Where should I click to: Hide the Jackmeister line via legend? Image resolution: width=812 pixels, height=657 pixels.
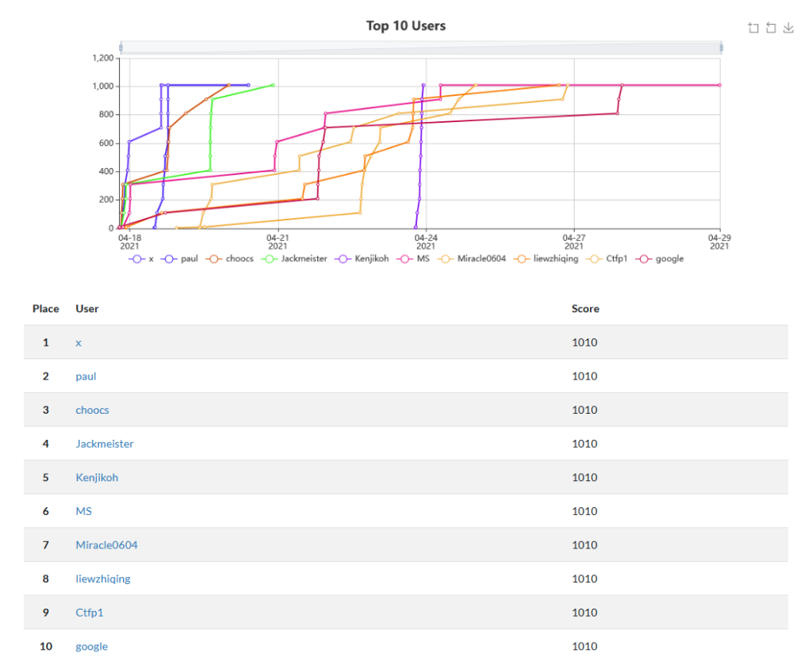pyautogui.click(x=294, y=259)
